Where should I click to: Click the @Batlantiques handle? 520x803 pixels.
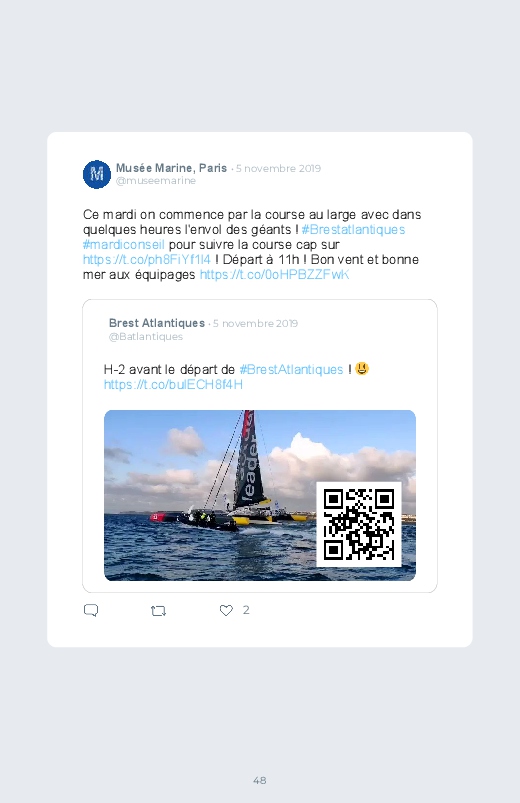146,336
